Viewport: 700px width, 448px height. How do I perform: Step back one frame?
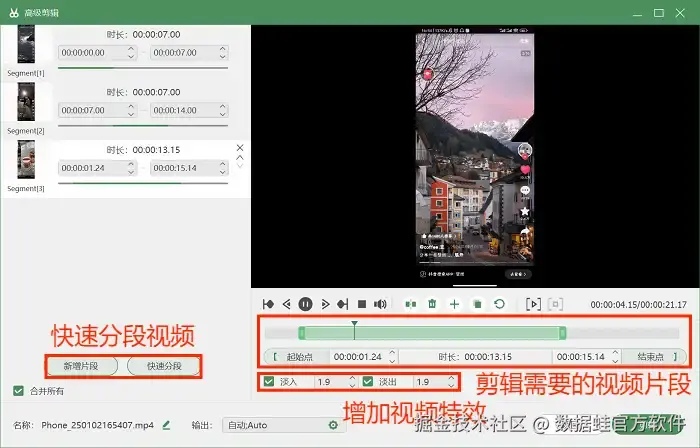coord(287,304)
